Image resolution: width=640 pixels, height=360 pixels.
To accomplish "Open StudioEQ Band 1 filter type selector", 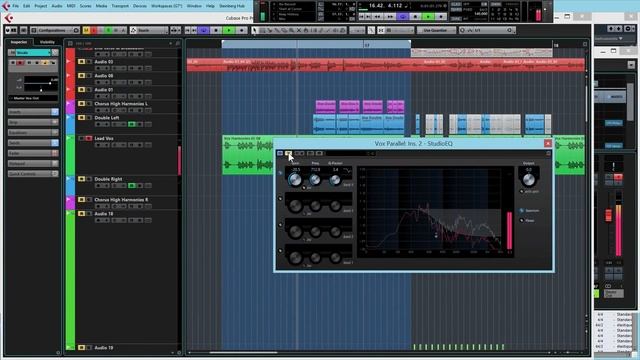I will coord(347,171).
